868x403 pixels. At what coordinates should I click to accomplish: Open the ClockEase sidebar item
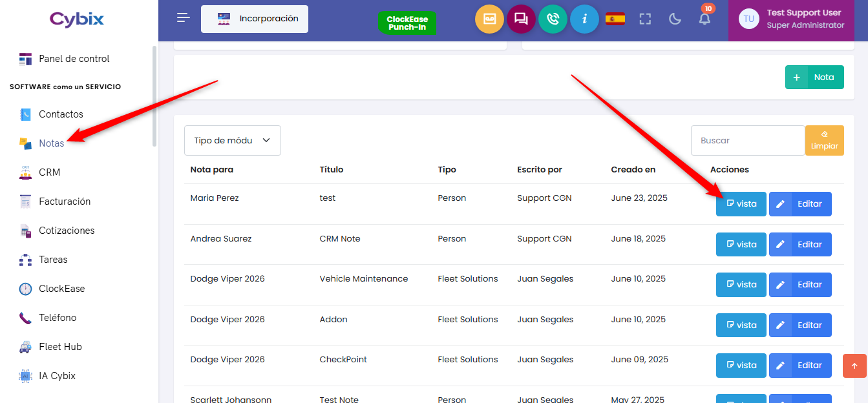pyautogui.click(x=52, y=289)
